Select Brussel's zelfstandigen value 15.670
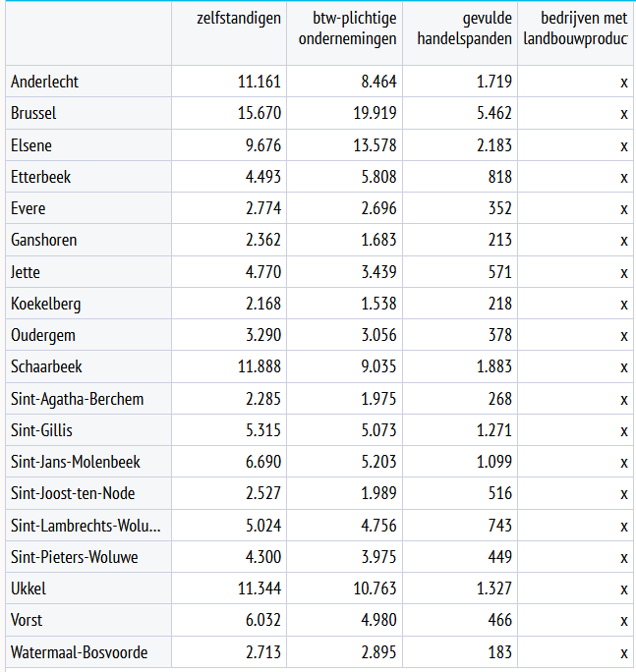The width and height of the screenshot is (636, 672). point(260,113)
